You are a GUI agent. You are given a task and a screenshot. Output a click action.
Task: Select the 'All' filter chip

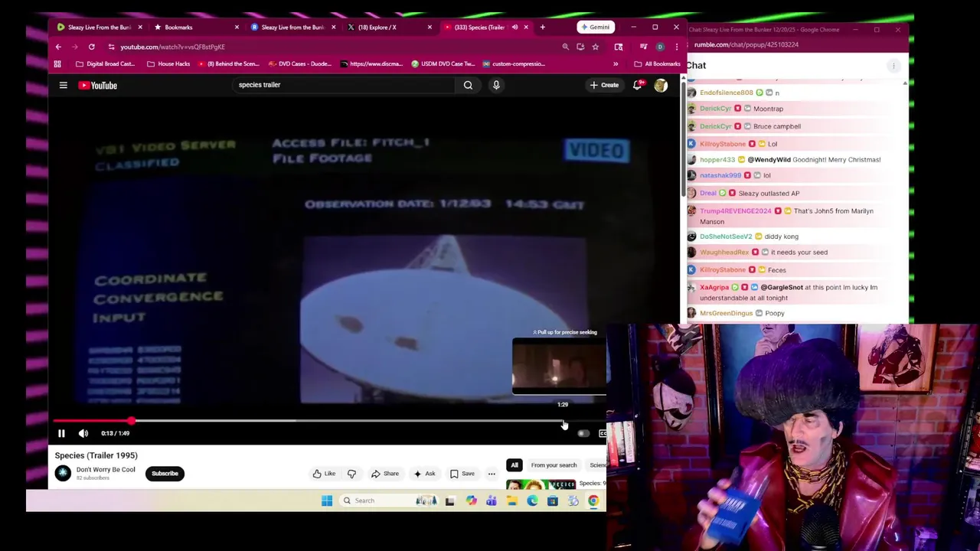tap(514, 465)
